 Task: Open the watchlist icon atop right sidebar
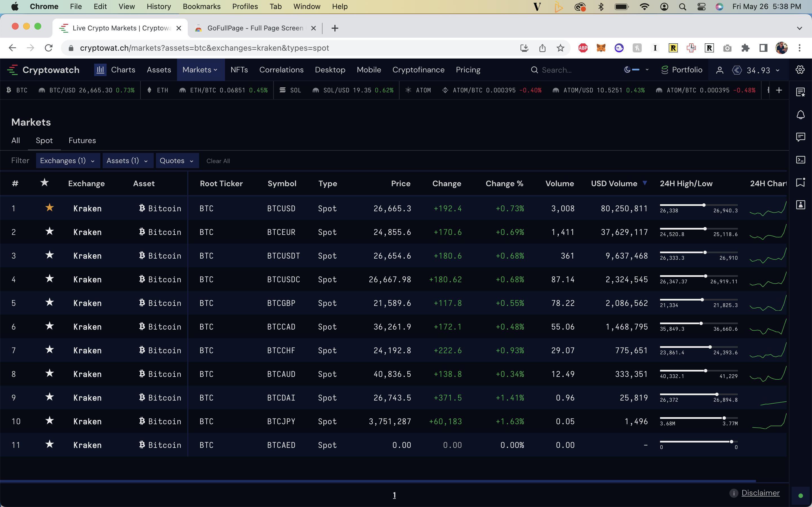click(801, 92)
